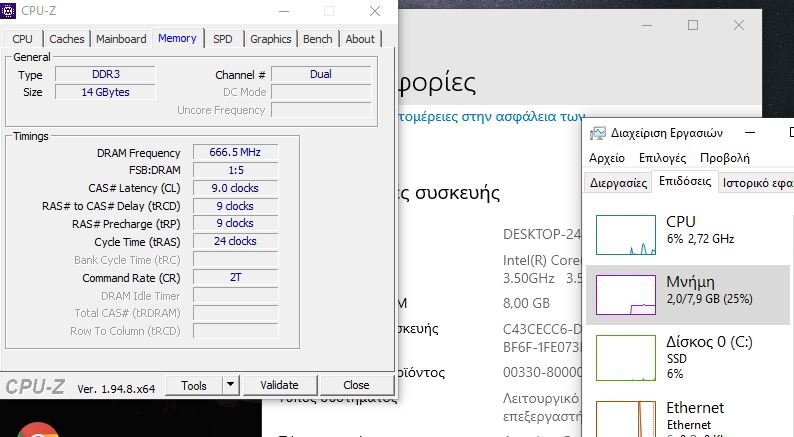
Task: Select the 666.5 MHz DRAM Frequency value
Action: point(235,152)
